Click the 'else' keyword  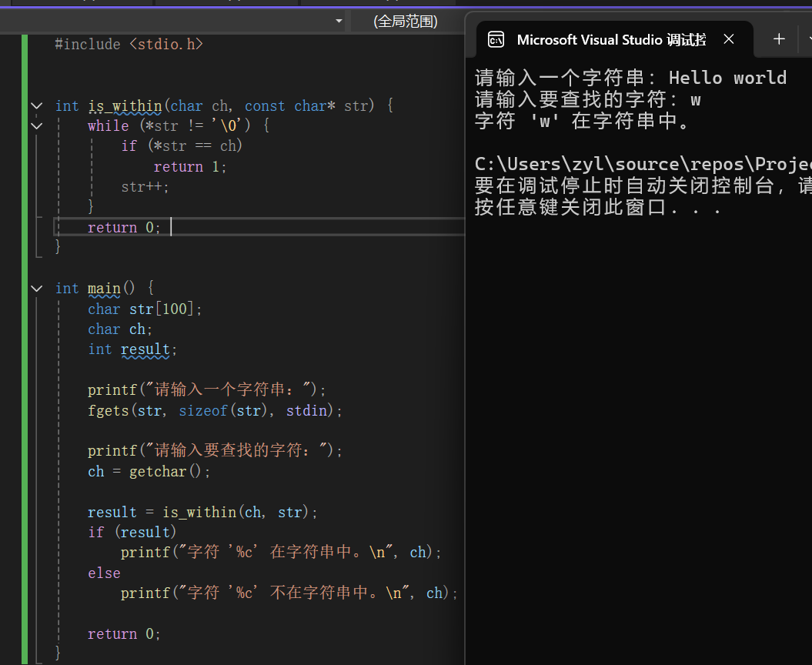[x=104, y=573]
